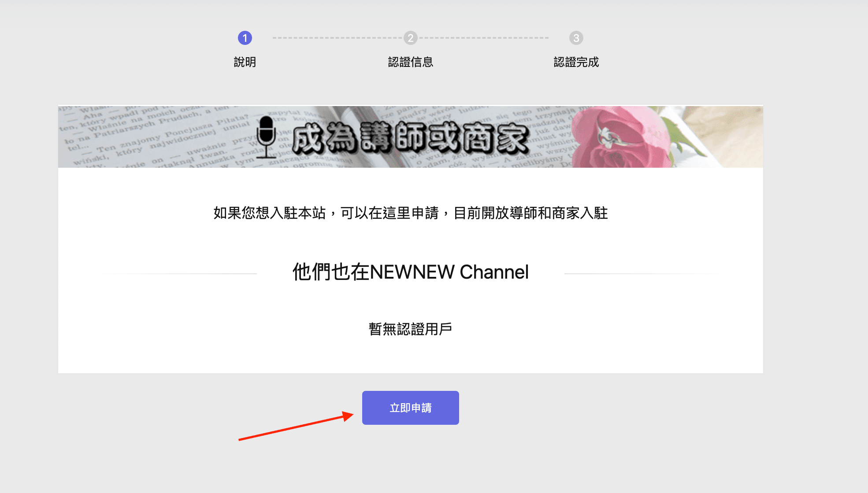Click the 他們也在NEWNEW Channel heading
This screenshot has width=868, height=493.
pyautogui.click(x=410, y=272)
